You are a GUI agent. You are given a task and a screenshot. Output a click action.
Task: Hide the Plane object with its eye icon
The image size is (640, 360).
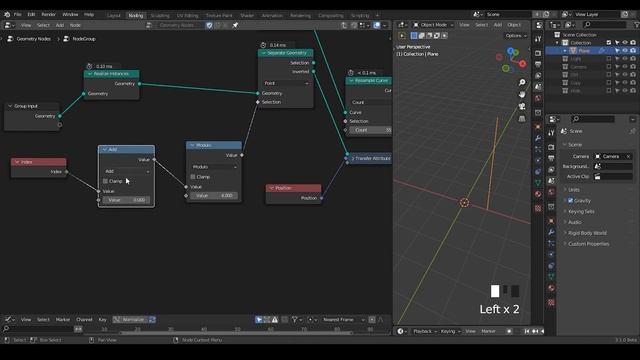(625, 51)
